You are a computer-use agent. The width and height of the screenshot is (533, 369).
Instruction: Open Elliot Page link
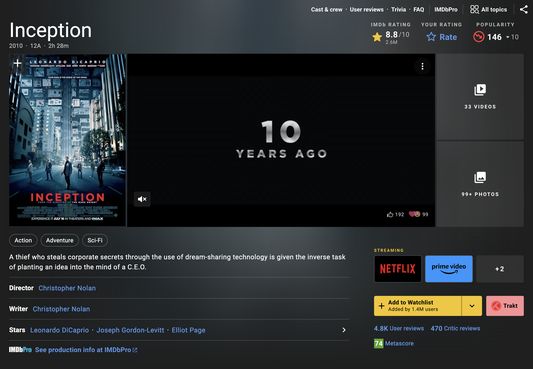(188, 330)
